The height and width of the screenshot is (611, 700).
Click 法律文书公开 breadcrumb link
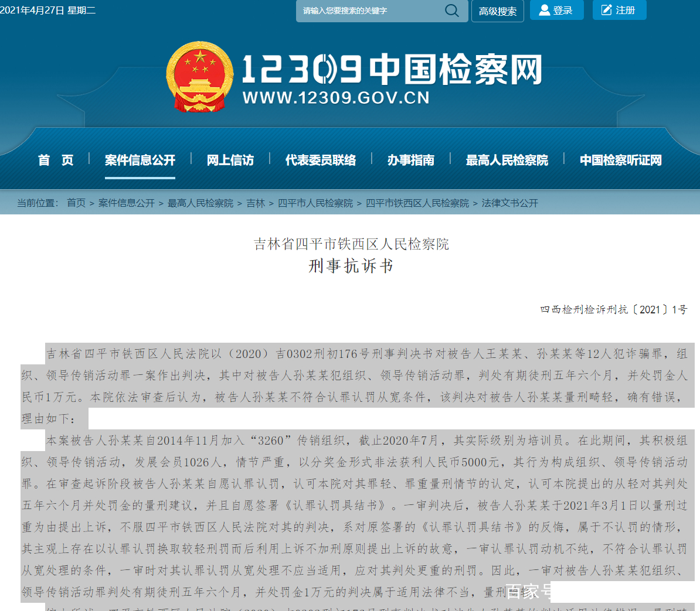510,203
